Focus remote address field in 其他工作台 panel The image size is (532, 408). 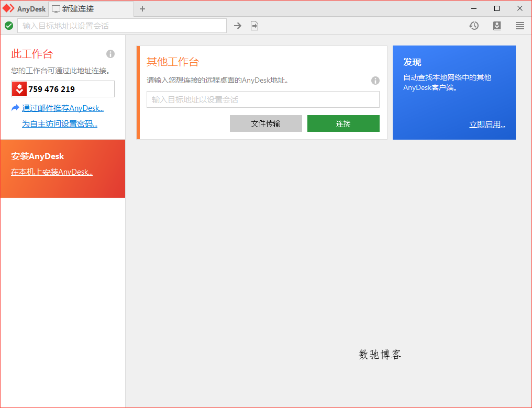point(263,99)
